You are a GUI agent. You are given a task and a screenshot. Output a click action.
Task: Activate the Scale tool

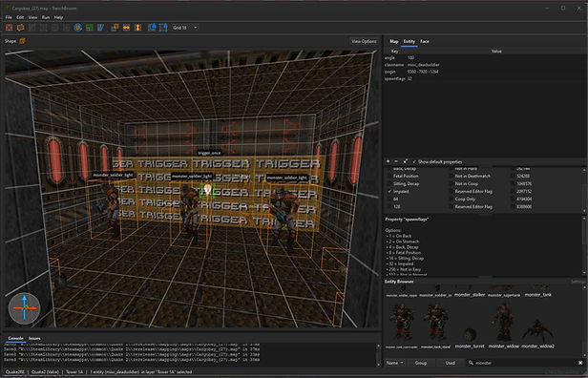pos(90,28)
